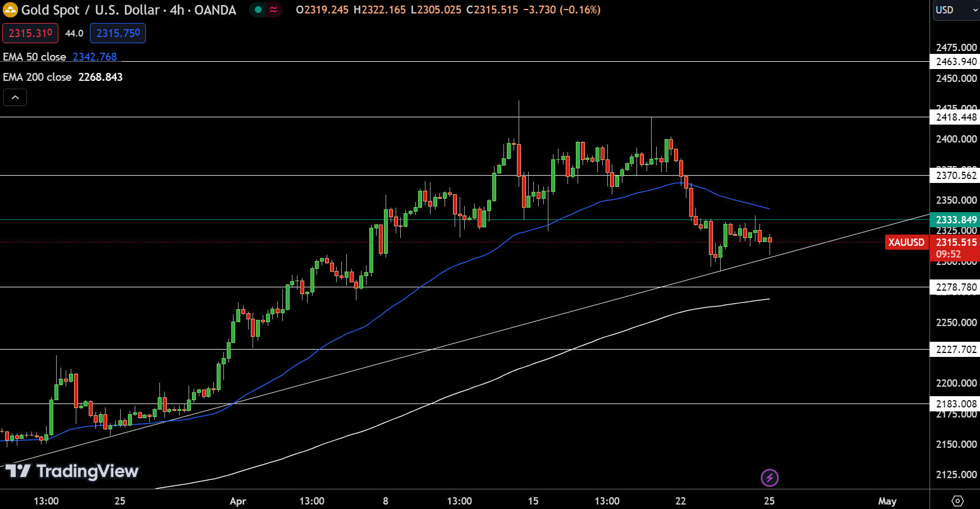The image size is (980, 509).
Task: Click the countdown timer 09:52 label
Action: pos(949,254)
